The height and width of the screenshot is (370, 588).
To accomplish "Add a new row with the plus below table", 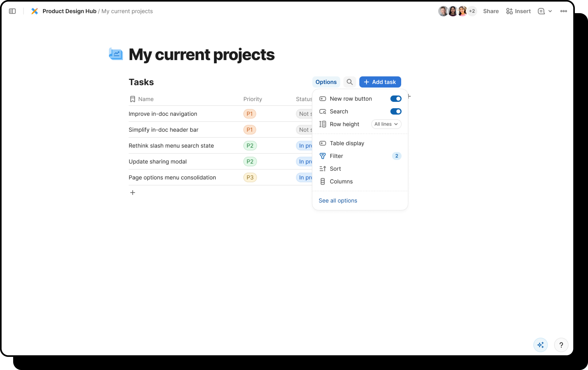I will tap(133, 193).
